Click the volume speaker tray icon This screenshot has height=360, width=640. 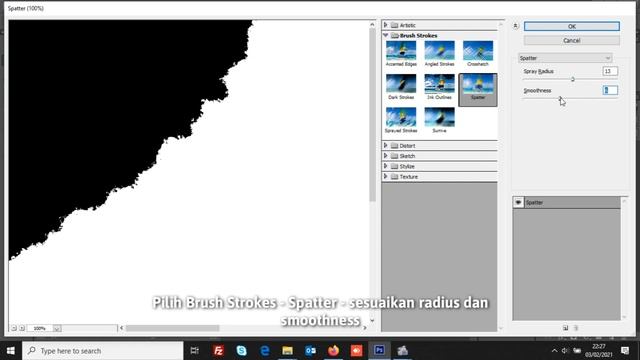(565, 351)
